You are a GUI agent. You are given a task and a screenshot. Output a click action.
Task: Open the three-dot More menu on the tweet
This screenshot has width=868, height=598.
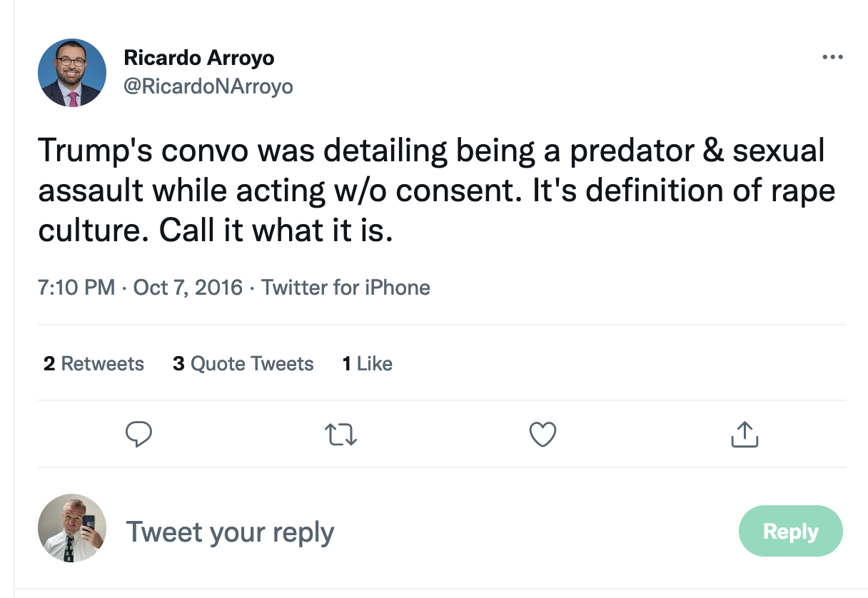tap(832, 58)
